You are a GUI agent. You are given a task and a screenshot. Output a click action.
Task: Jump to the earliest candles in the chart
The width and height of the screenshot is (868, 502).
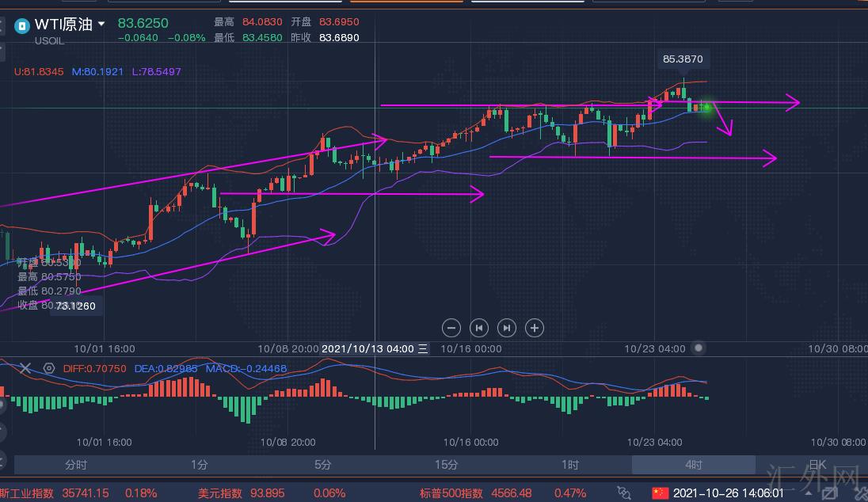[x=479, y=328]
